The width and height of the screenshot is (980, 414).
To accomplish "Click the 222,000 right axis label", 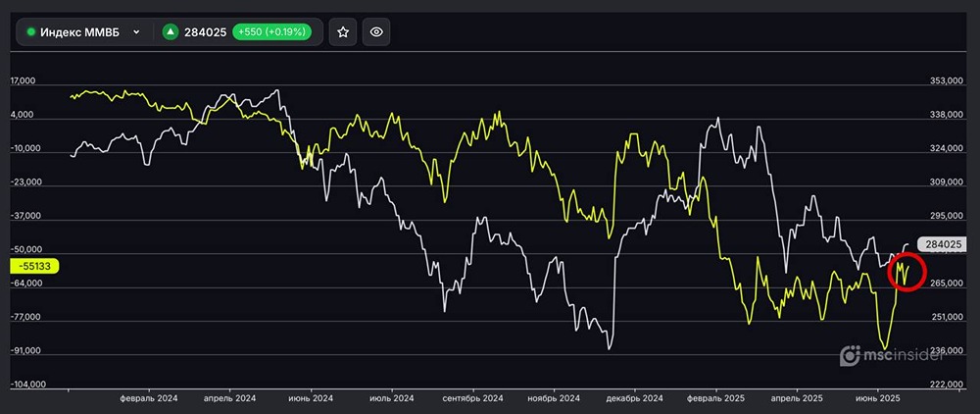I will tap(947, 385).
